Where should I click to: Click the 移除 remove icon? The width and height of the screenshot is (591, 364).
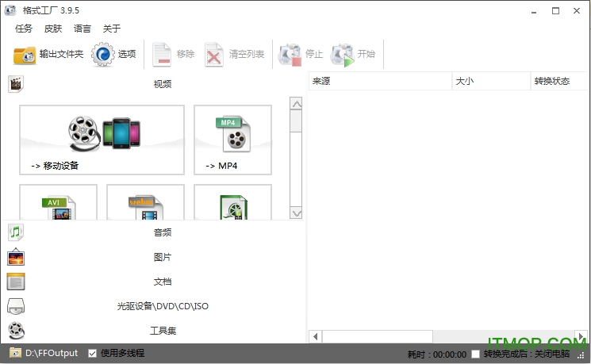coord(163,55)
